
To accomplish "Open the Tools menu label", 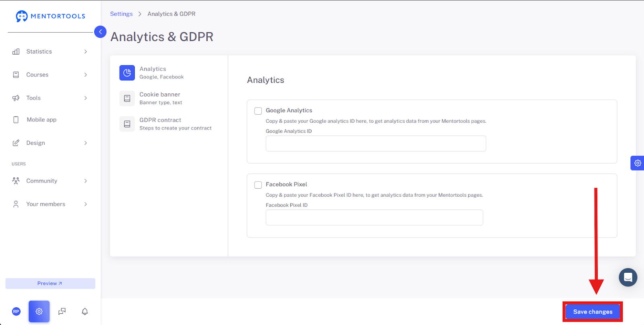I will [x=33, y=98].
